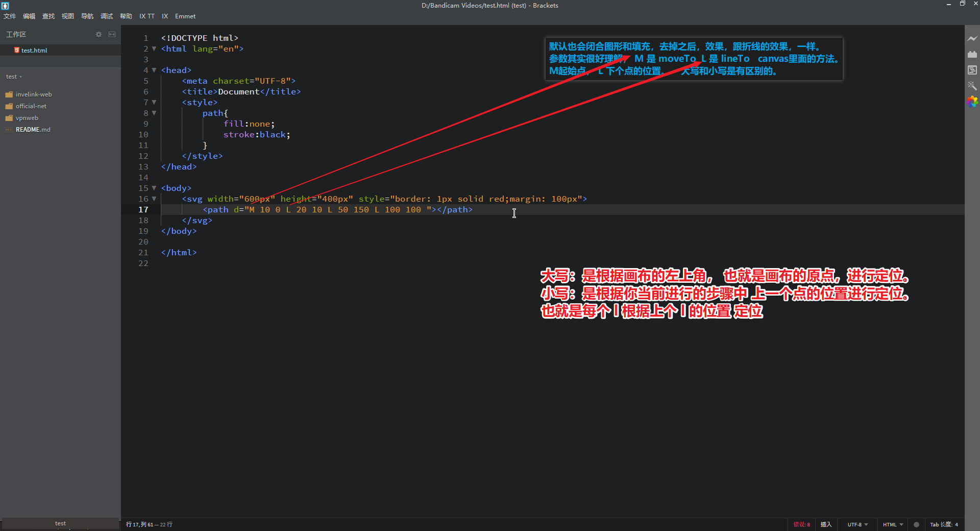Select the invelink-web folder in the file tree
This screenshot has width=980, height=531.
coord(34,94)
